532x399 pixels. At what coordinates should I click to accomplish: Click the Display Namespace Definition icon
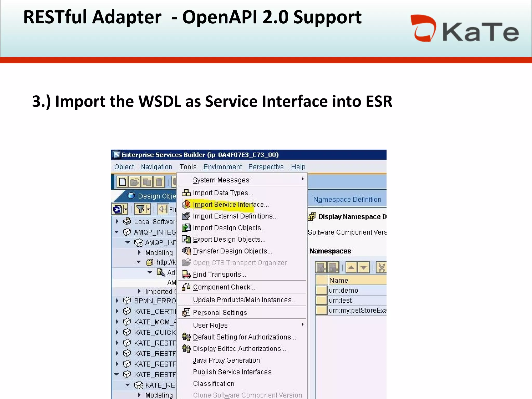(x=312, y=216)
